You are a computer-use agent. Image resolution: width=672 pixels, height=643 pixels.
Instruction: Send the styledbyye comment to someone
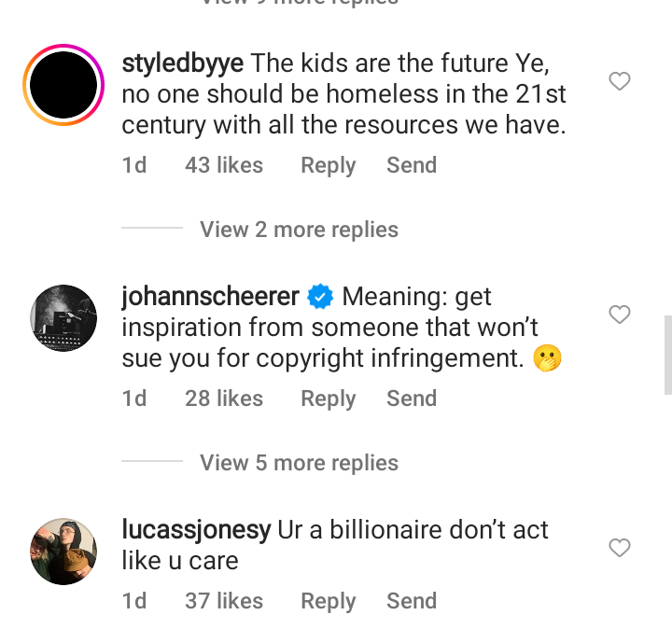tap(412, 165)
